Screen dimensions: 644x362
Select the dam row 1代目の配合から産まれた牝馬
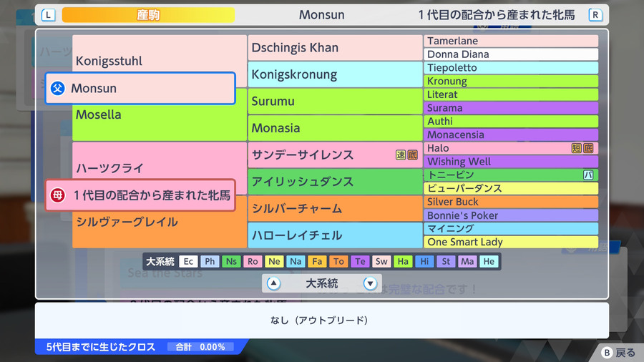(x=140, y=195)
